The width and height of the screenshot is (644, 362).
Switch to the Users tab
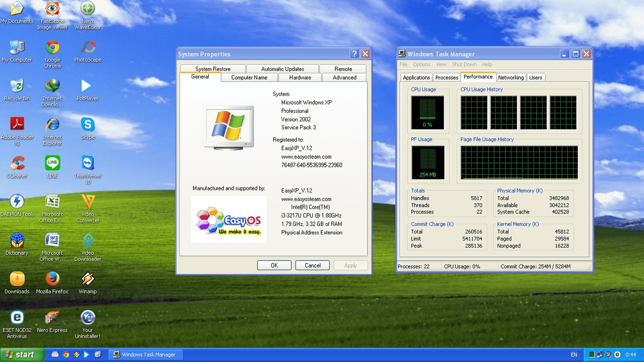coord(536,77)
